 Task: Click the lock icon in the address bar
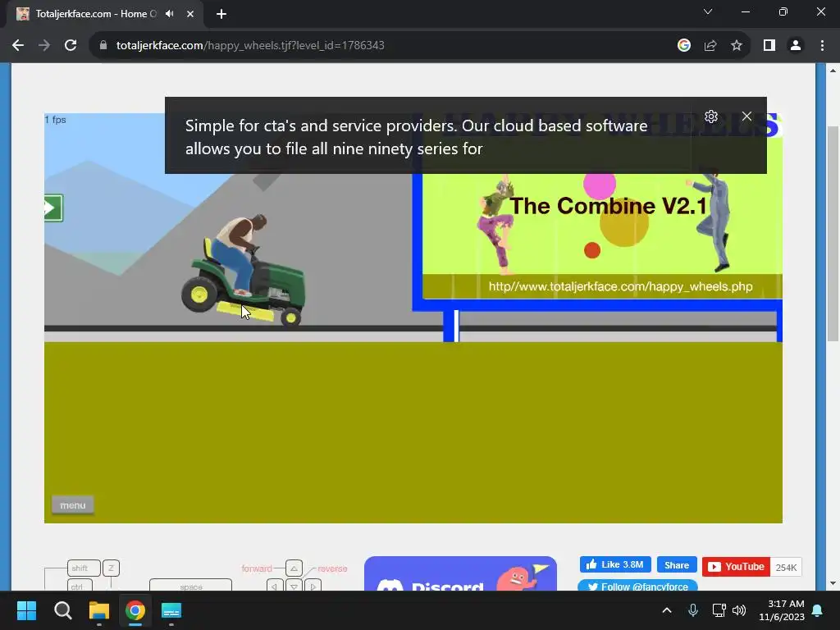tap(103, 46)
